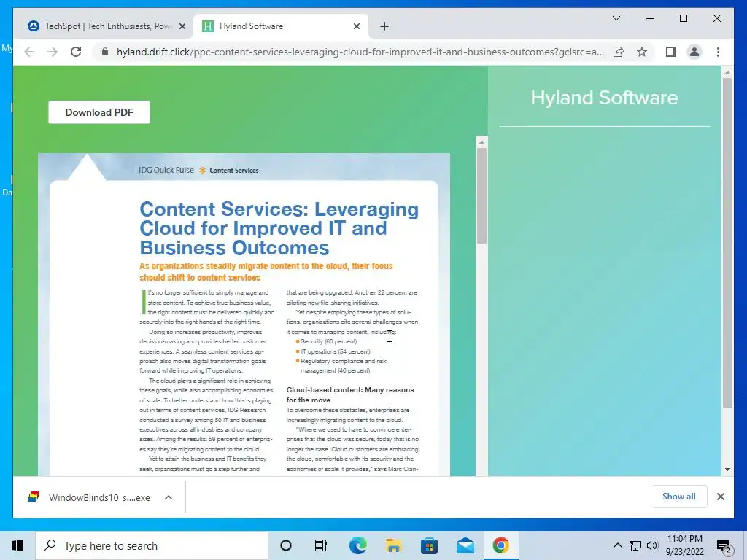This screenshot has height=560, width=747.
Task: Open Chrome three-dot menu
Action: click(x=718, y=52)
